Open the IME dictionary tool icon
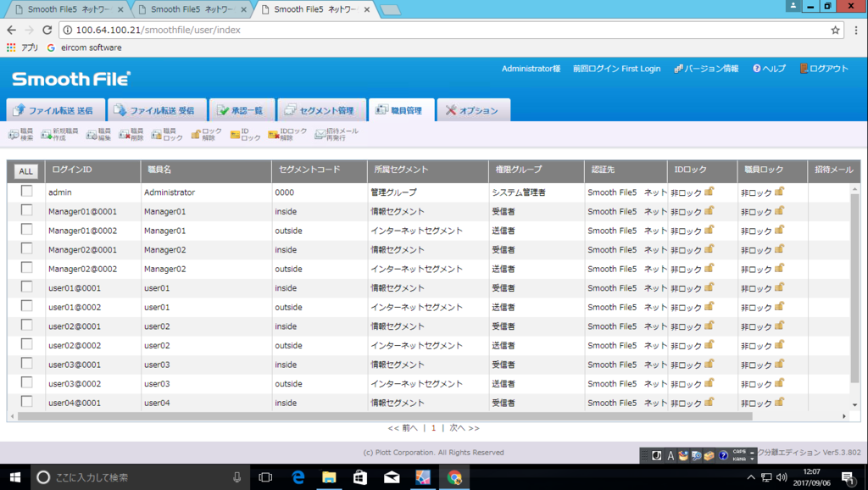The width and height of the screenshot is (868, 490). click(x=697, y=456)
